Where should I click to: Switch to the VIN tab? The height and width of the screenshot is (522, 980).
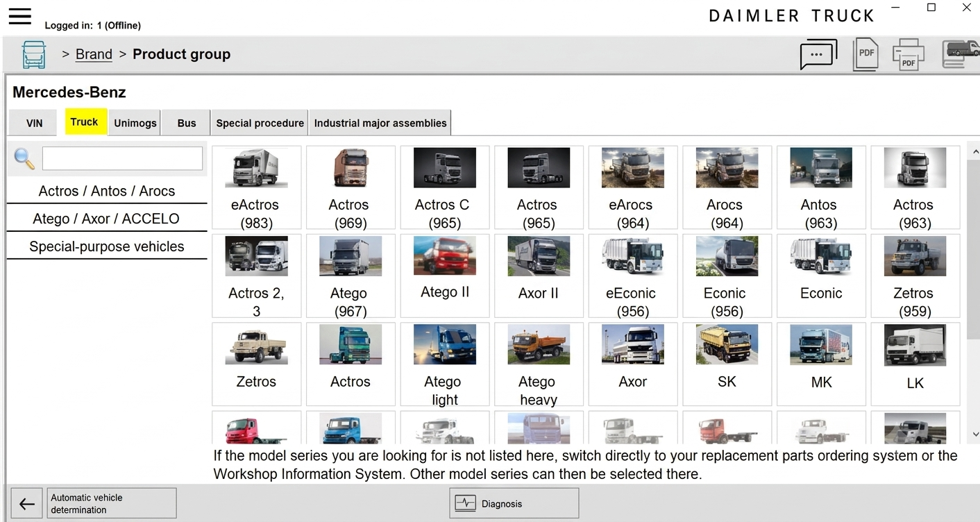click(35, 123)
